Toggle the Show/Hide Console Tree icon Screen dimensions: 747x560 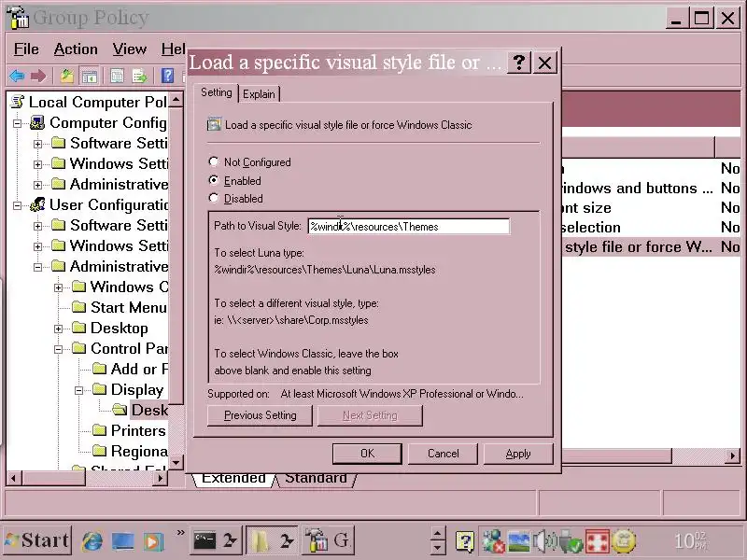pos(89,76)
